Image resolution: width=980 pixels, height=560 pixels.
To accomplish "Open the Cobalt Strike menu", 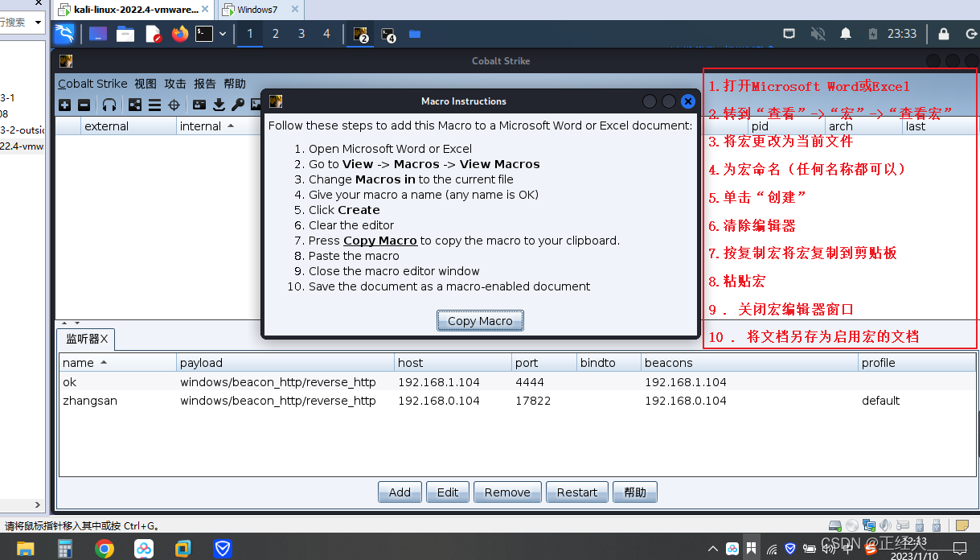I will [92, 84].
